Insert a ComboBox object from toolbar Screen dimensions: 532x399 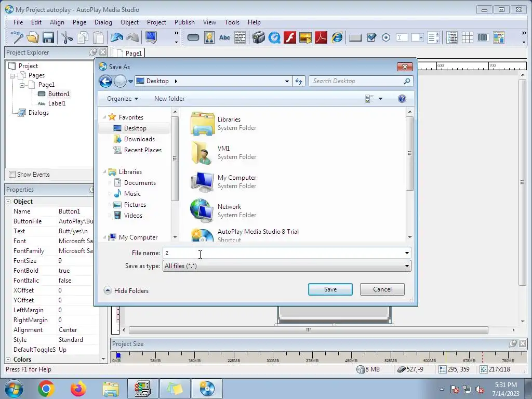pyautogui.click(x=418, y=37)
